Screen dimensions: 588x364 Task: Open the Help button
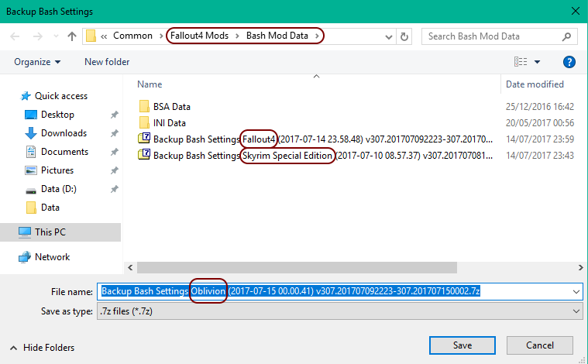coord(569,62)
